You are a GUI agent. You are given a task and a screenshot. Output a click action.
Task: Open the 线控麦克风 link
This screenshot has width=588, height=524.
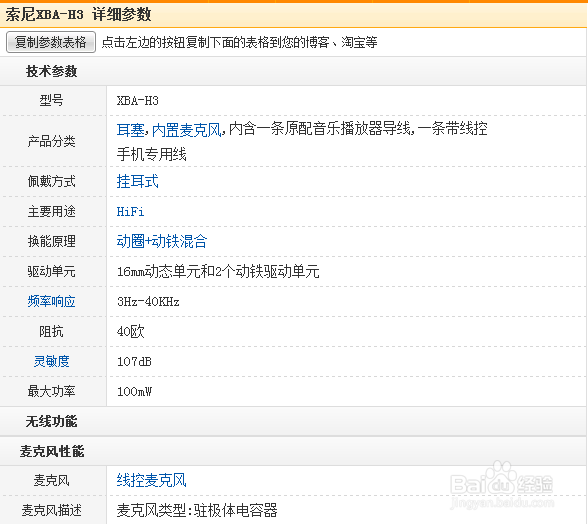[152, 480]
